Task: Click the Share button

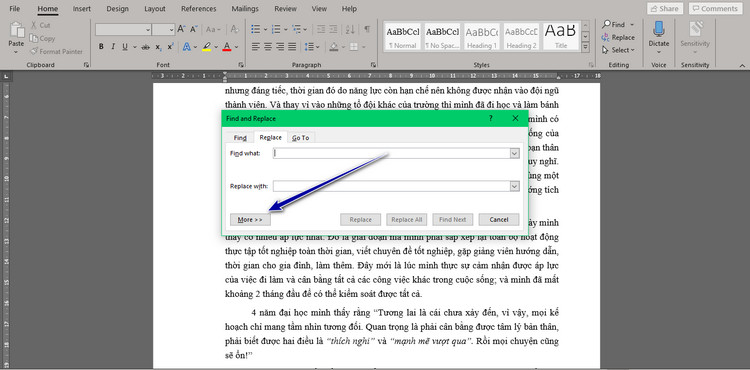Action: (665, 9)
